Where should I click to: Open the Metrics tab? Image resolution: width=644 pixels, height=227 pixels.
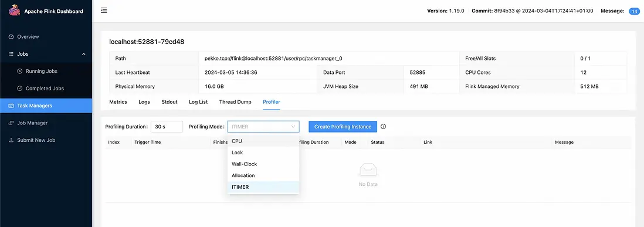(x=118, y=102)
